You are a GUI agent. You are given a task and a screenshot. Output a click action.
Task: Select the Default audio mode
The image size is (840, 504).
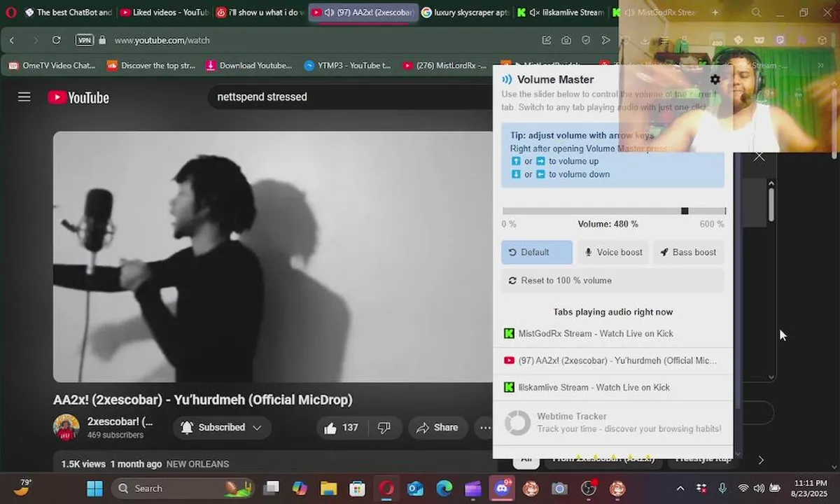click(x=537, y=253)
